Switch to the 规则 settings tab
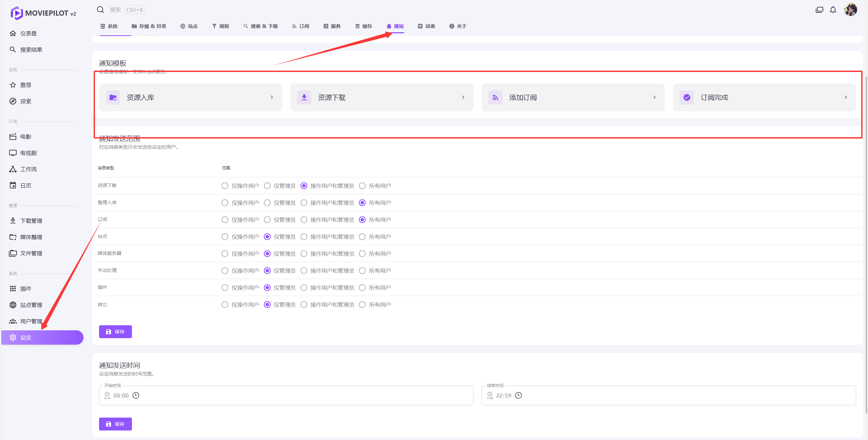This screenshot has height=440, width=868. coord(220,26)
